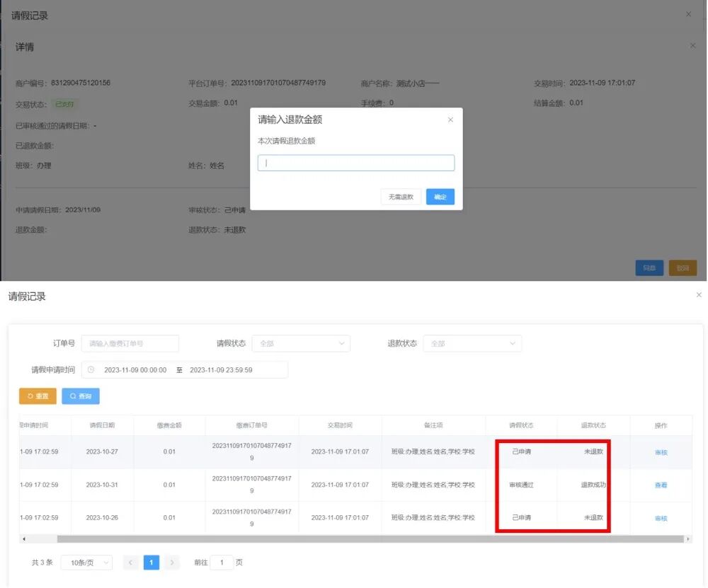The height and width of the screenshot is (588, 708).
Task: Click the clock icon in date range
Action: point(91,369)
